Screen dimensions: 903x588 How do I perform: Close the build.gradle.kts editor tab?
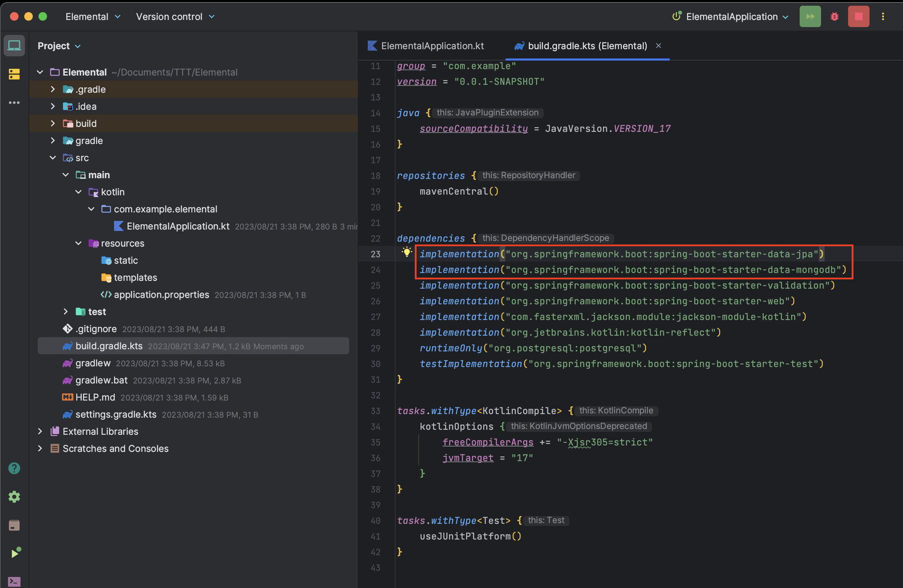tap(658, 46)
